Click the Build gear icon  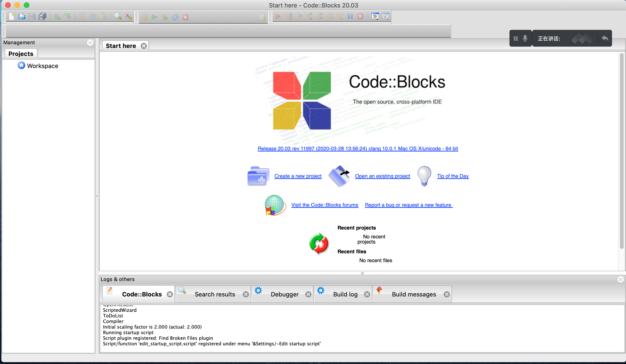tap(144, 17)
